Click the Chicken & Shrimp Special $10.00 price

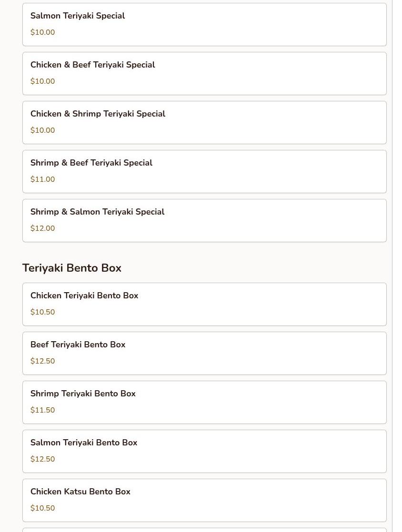point(42,130)
